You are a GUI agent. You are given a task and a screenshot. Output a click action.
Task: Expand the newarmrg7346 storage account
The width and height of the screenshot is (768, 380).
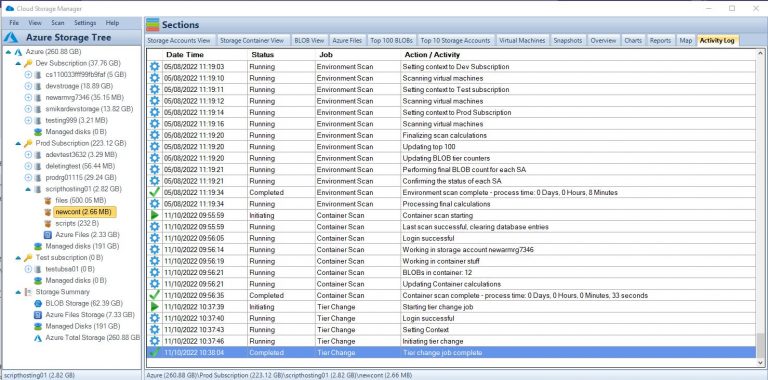[28, 97]
